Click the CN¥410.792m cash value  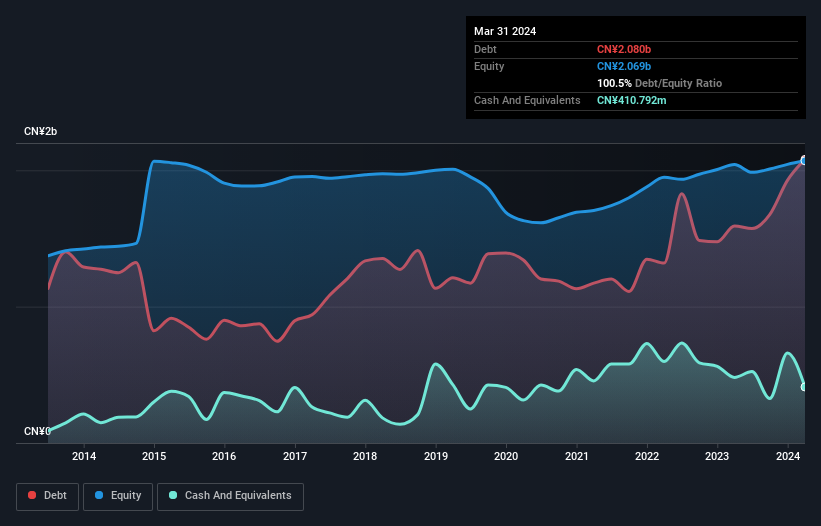tap(631, 100)
